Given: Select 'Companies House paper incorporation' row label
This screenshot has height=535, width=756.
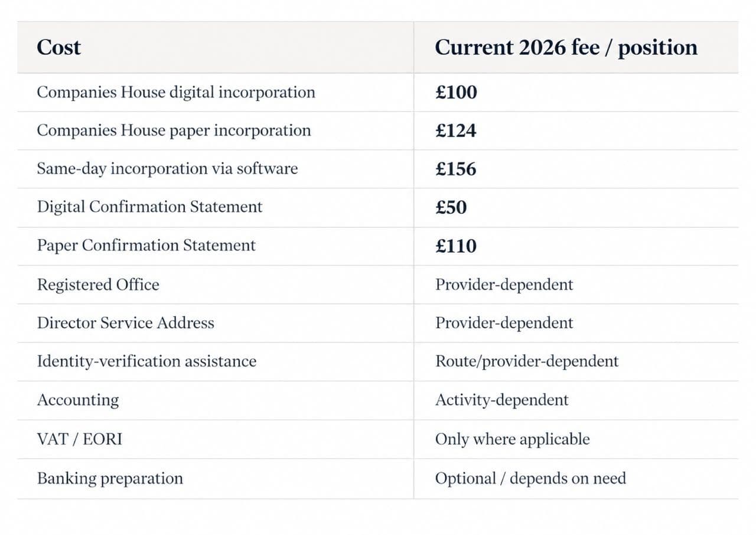Looking at the screenshot, I should [174, 131].
